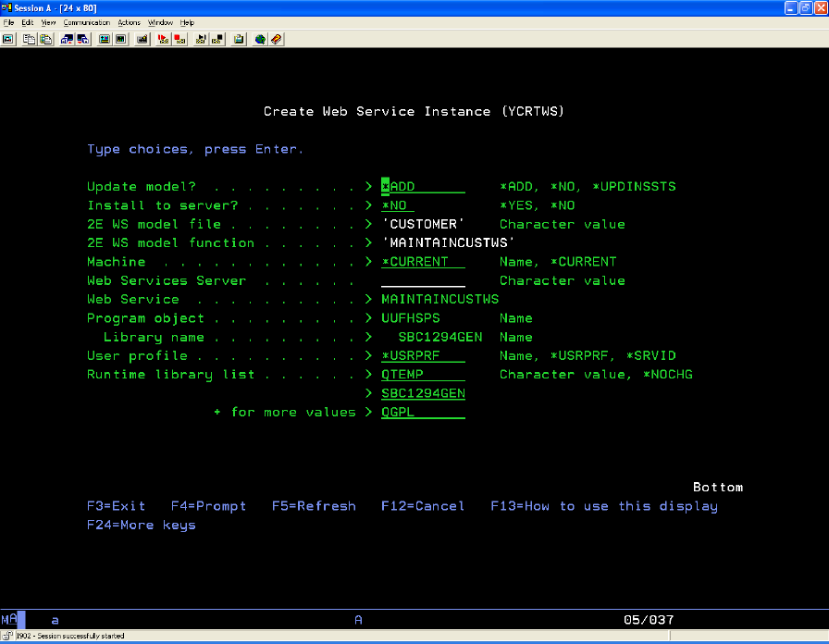The height and width of the screenshot is (644, 829).
Task: Click the Name, *USRPRF, *SRVID choices text
Action: [588, 356]
